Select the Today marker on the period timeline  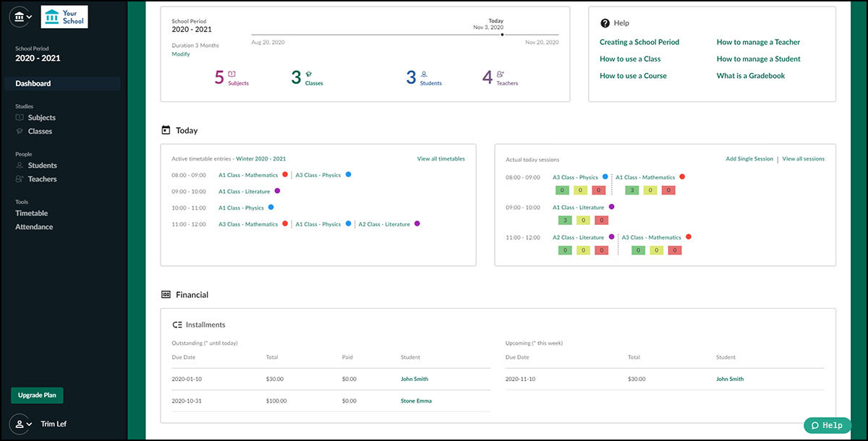click(x=502, y=34)
